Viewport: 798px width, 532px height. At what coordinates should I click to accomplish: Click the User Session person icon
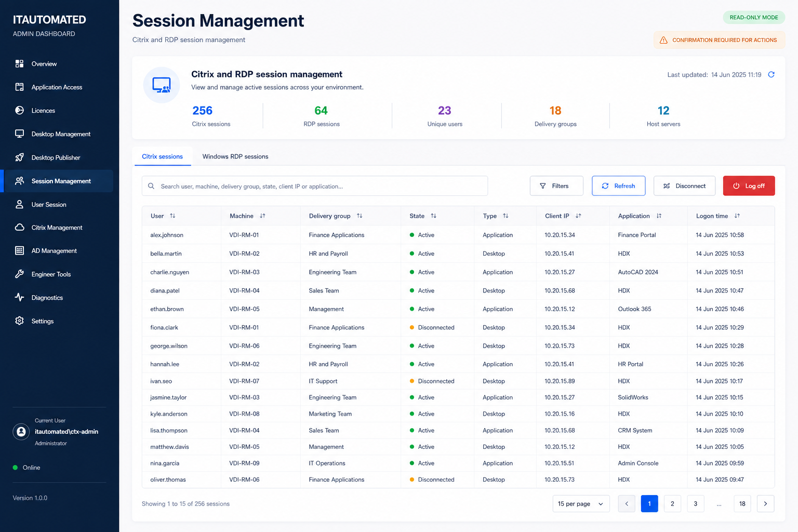19,205
